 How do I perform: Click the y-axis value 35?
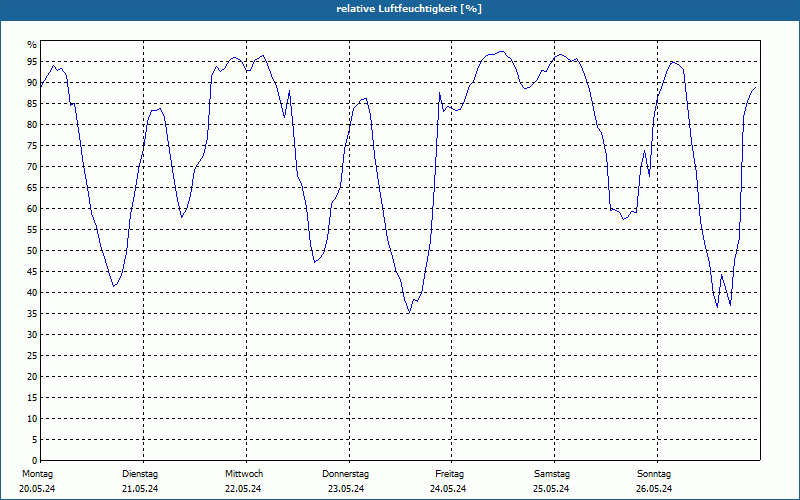coord(32,314)
